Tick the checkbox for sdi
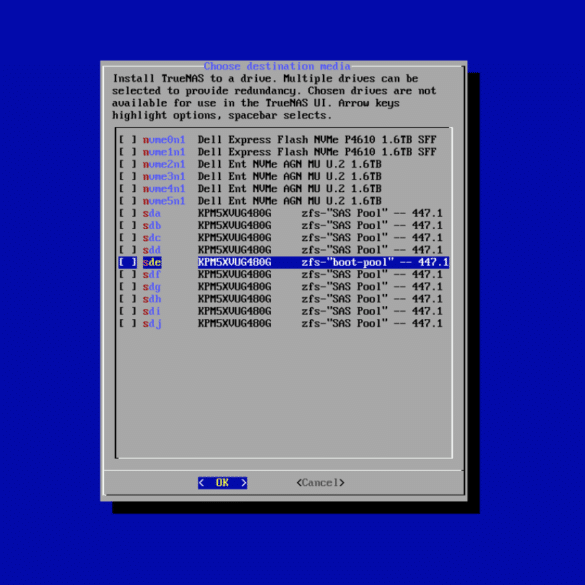 coord(128,311)
